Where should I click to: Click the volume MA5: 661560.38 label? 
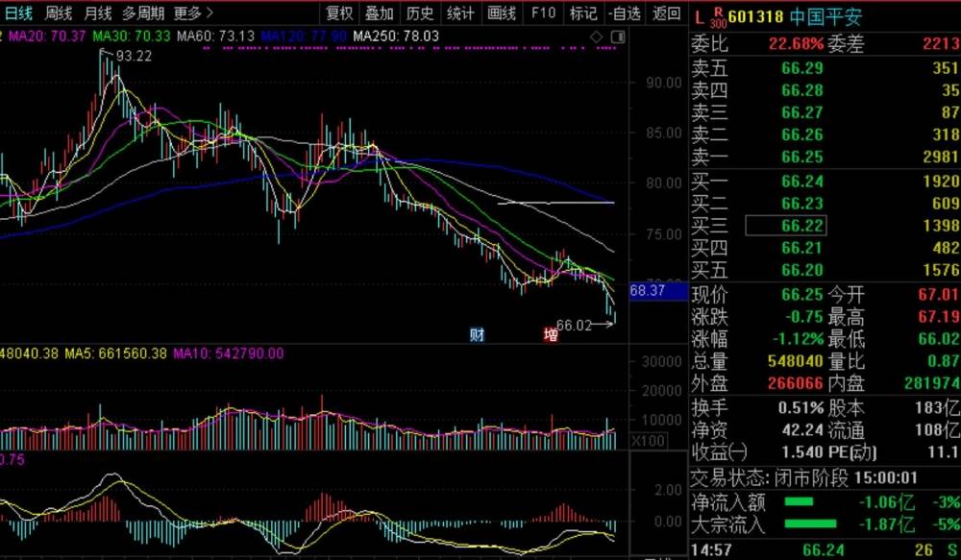[115, 353]
